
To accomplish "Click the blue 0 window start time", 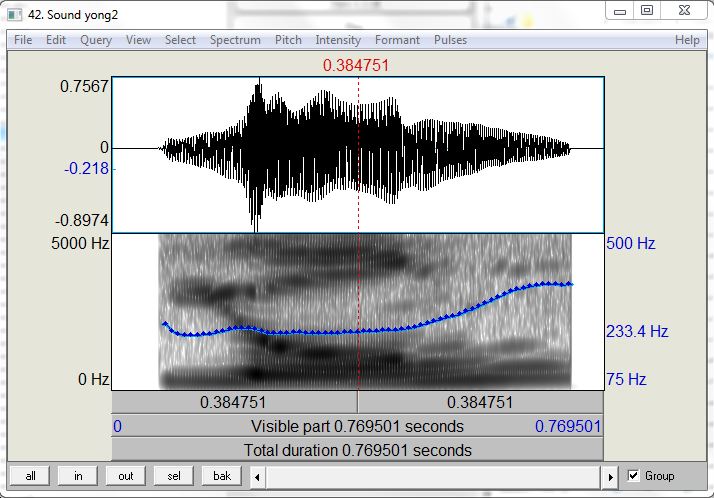I will pyautogui.click(x=117, y=426).
